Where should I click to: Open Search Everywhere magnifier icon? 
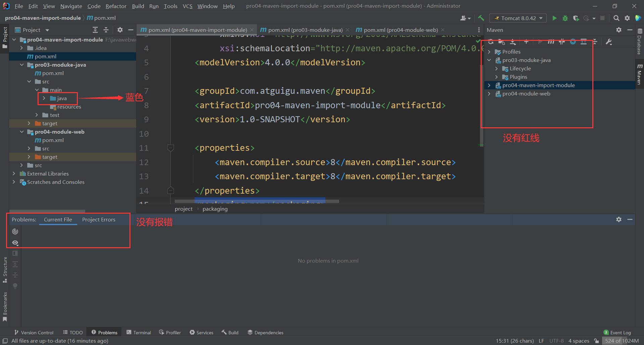click(x=616, y=18)
